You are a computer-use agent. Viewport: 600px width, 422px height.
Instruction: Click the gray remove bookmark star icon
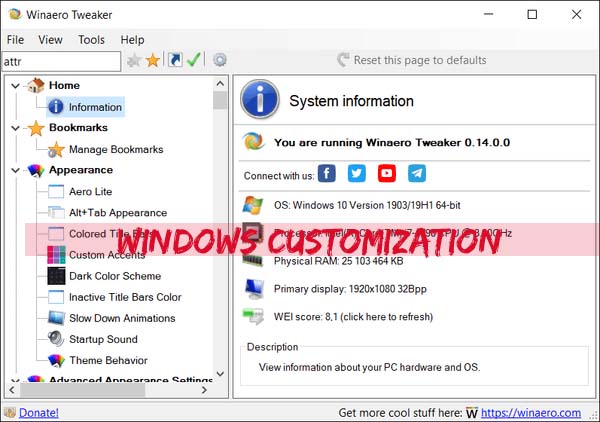tap(134, 60)
